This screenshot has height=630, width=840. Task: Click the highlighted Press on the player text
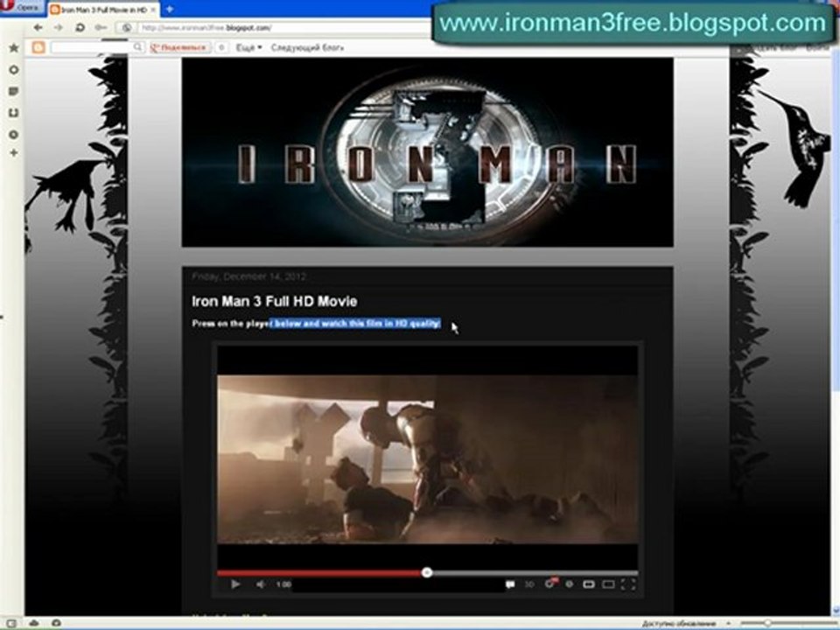coord(317,324)
